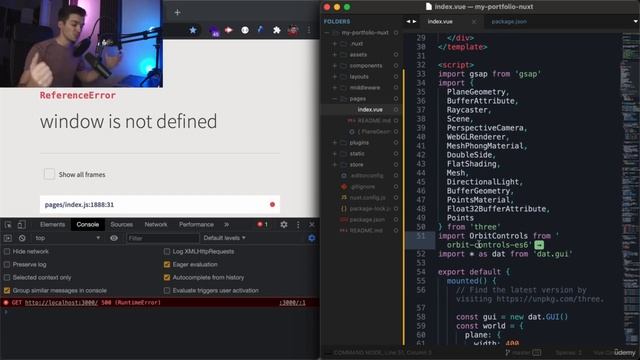Switch to the Network tab in DevTools
The image size is (640, 360).
coord(156,224)
